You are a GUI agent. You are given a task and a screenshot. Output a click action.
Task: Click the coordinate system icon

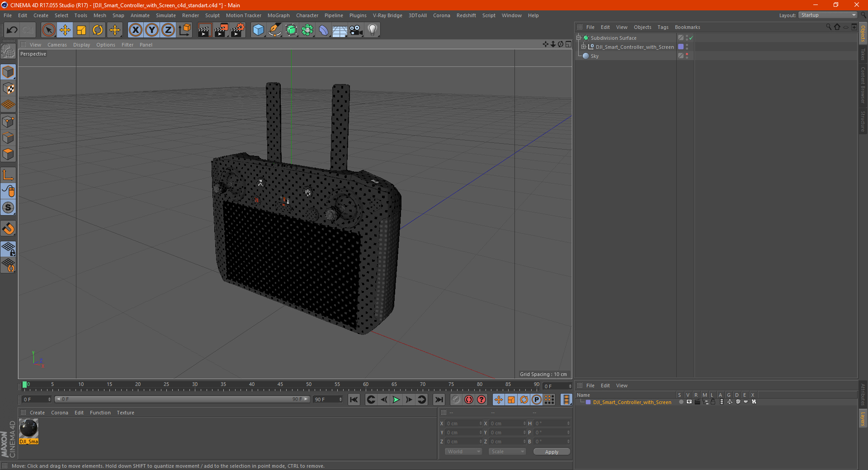coord(185,30)
